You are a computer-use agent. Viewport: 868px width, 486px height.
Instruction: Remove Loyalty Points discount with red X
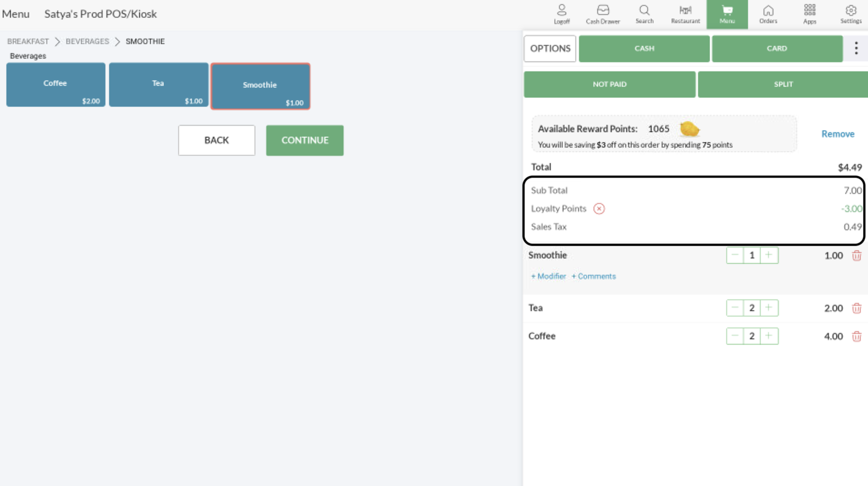(599, 209)
